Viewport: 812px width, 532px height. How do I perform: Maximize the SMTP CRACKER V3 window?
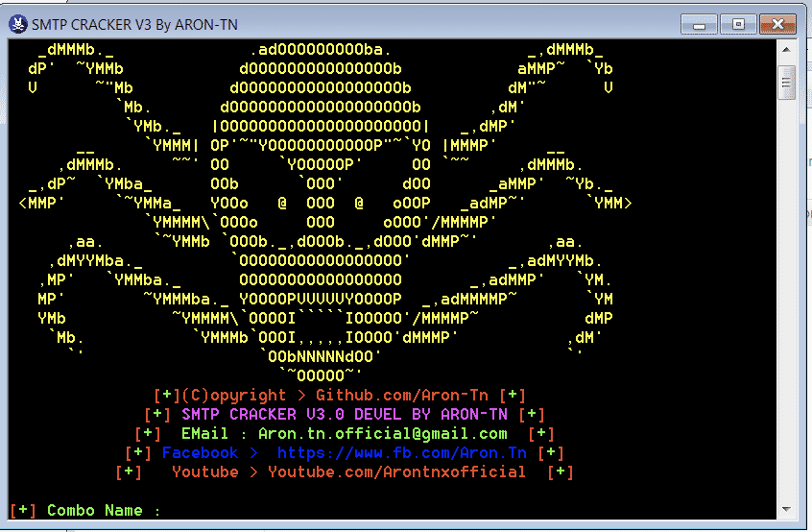tap(738, 24)
